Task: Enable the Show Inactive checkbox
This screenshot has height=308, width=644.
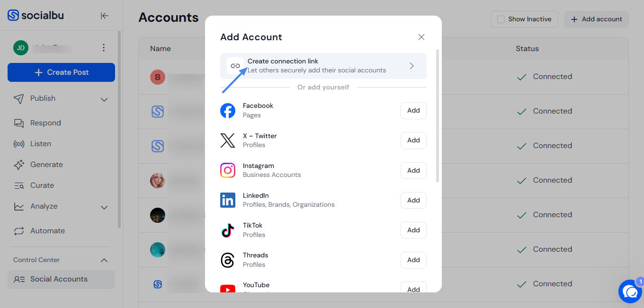Action: [501, 19]
